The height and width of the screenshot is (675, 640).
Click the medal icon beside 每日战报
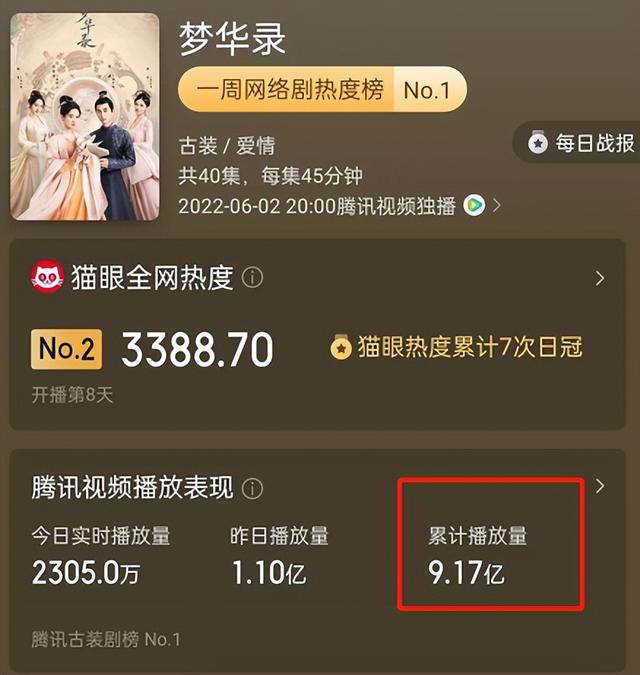click(x=538, y=142)
